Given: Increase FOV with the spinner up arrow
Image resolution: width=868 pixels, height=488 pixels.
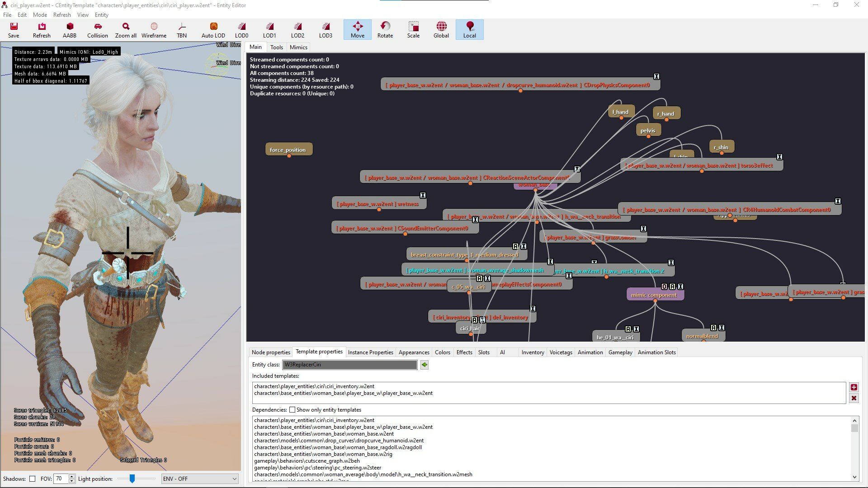Looking at the screenshot, I should (72, 476).
